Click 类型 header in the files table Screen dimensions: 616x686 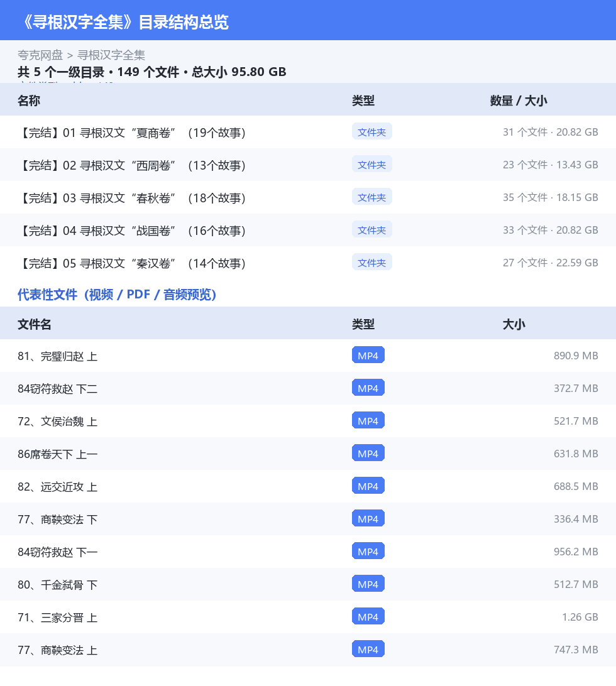point(363,324)
